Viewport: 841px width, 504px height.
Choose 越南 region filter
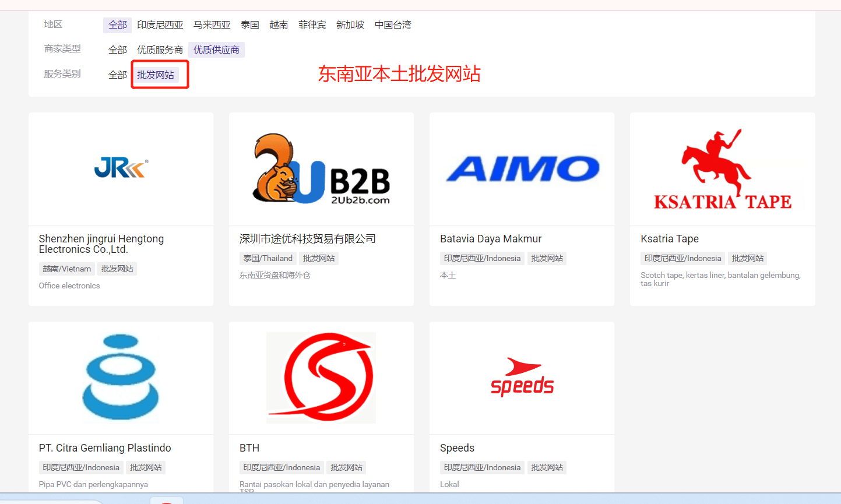279,25
